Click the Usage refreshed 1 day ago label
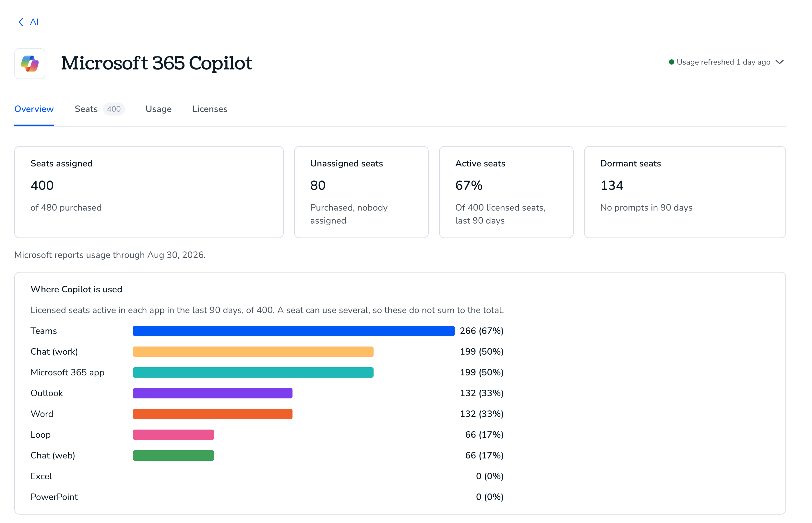Image resolution: width=812 pixels, height=523 pixels. tap(723, 62)
